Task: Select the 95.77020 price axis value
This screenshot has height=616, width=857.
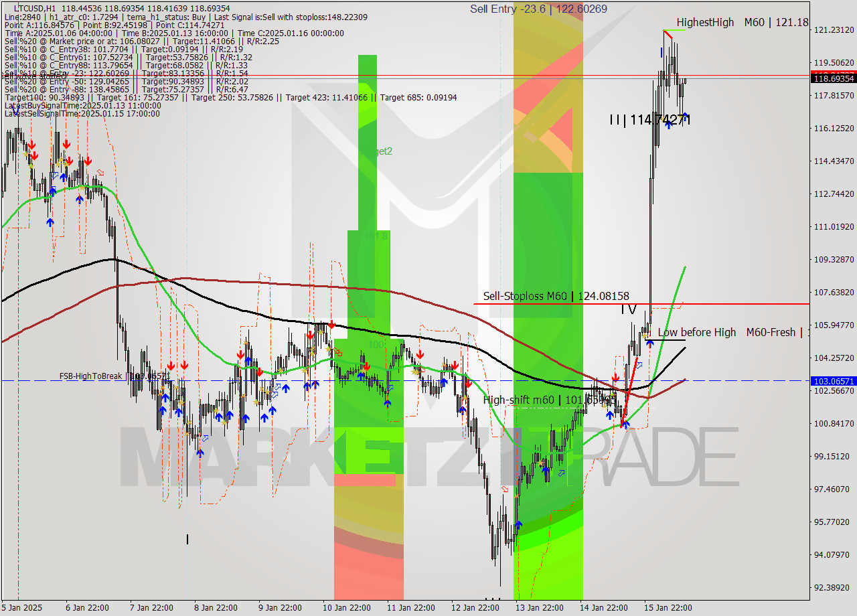Action: tap(833, 522)
